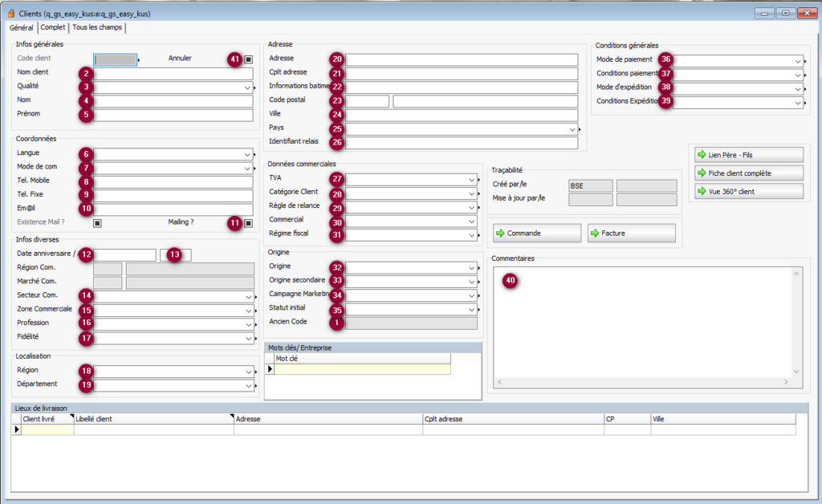
Task: Click the green arrow icon on Facture
Action: 595,233
